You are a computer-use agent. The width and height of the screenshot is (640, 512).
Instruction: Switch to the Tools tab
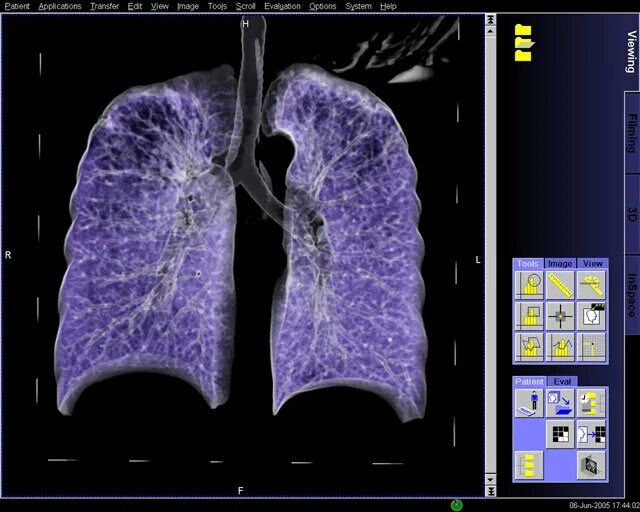click(x=528, y=264)
